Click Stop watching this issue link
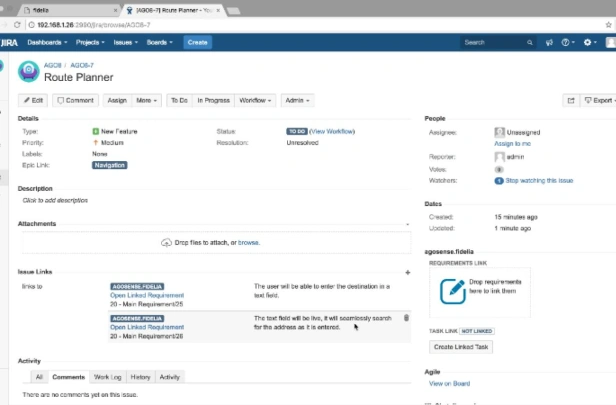616x405 pixels. (x=539, y=181)
